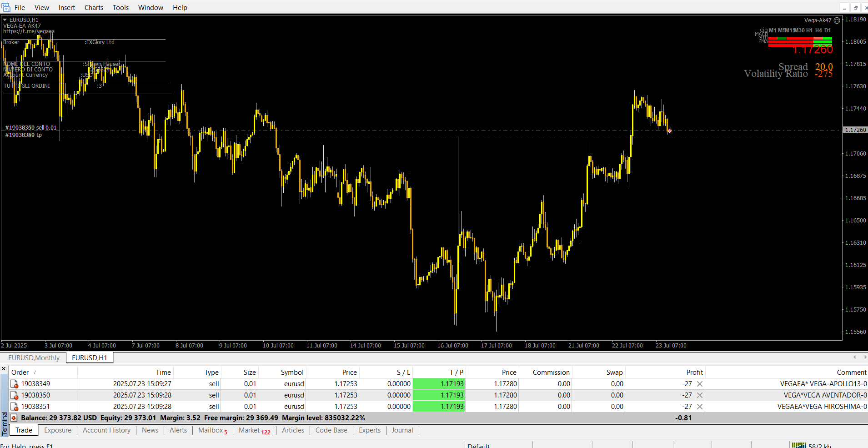Click the 1.17260 current price label on axis

pyautogui.click(x=855, y=130)
